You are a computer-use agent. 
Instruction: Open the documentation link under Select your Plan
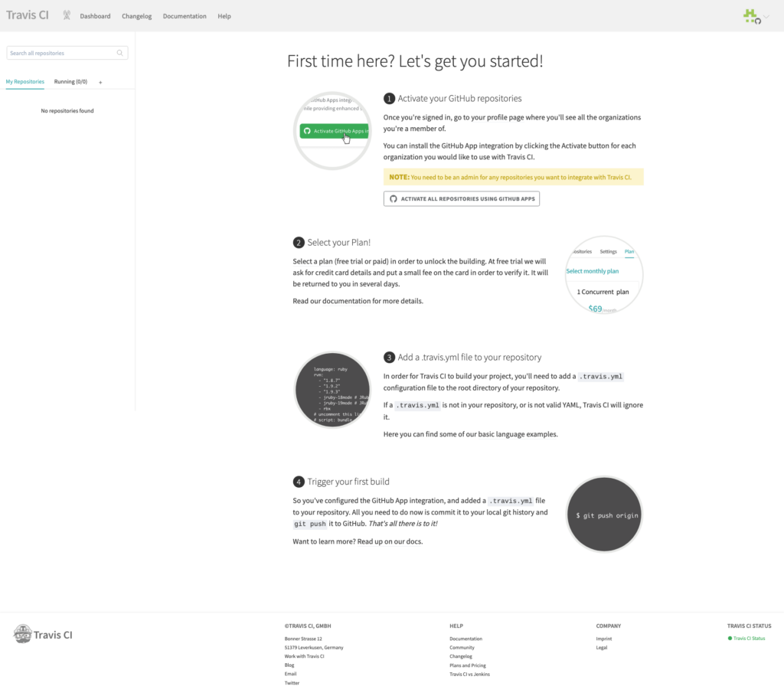point(348,301)
